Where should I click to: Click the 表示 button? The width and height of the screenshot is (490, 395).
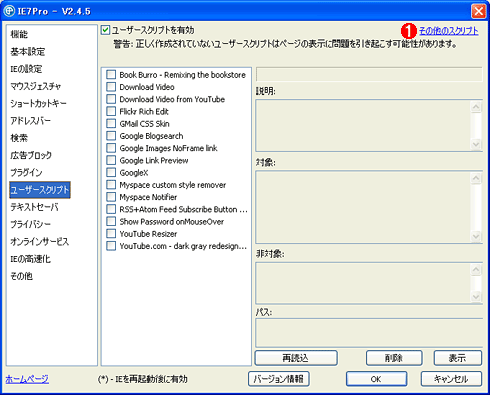click(458, 358)
